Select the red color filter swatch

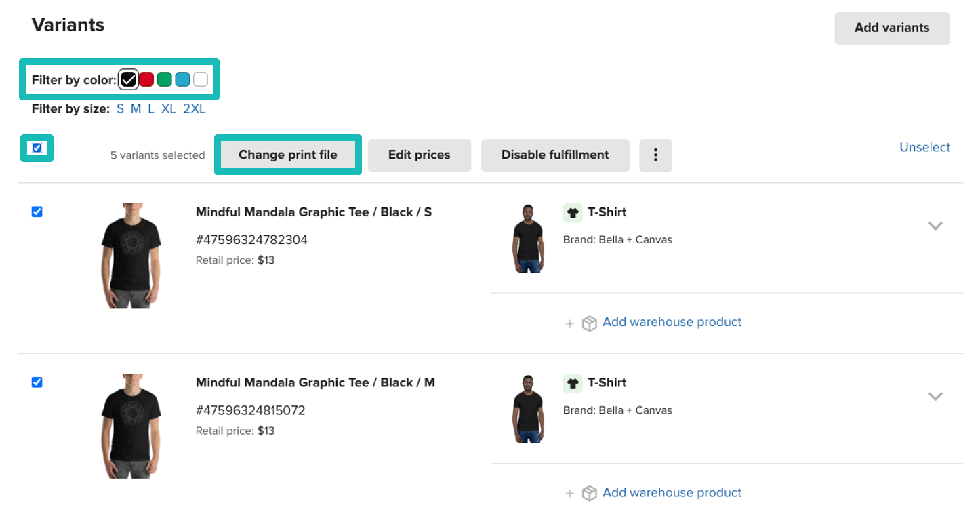click(x=146, y=79)
